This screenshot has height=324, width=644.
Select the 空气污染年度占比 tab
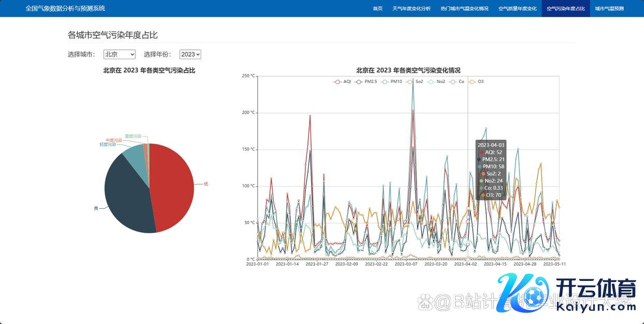pos(566,9)
